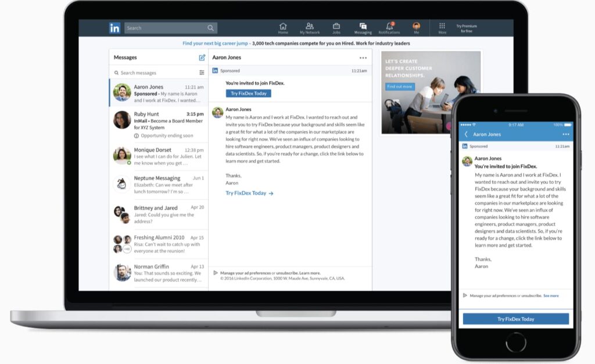Open Freshing Alumni 2010 group conversation

[x=159, y=244]
